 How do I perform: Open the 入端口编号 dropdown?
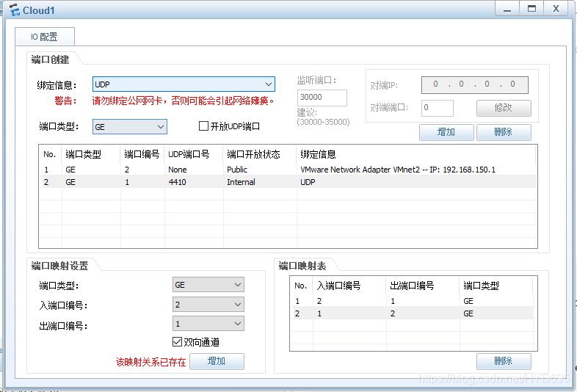(208, 305)
